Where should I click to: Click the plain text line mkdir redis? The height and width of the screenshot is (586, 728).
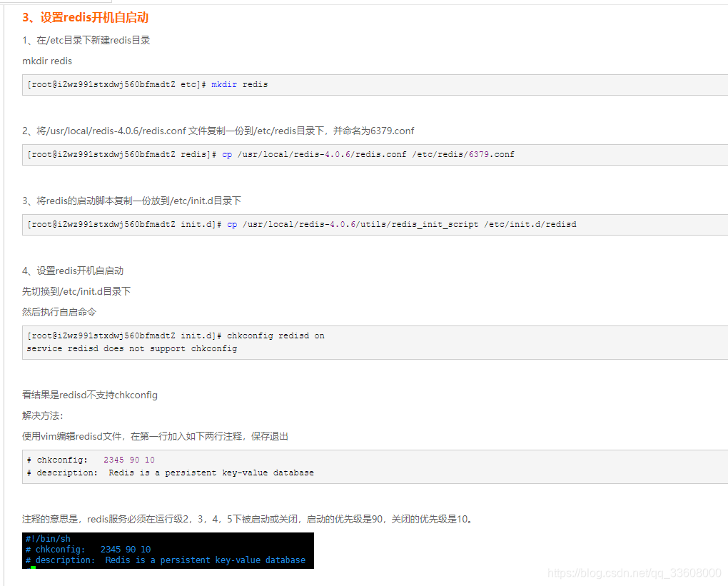(47, 61)
